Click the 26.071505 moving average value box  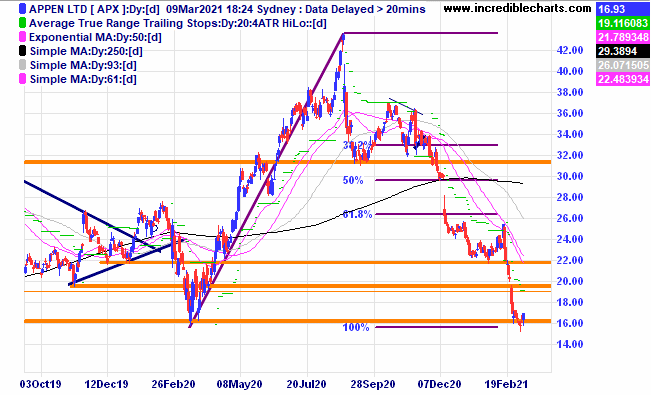click(623, 65)
